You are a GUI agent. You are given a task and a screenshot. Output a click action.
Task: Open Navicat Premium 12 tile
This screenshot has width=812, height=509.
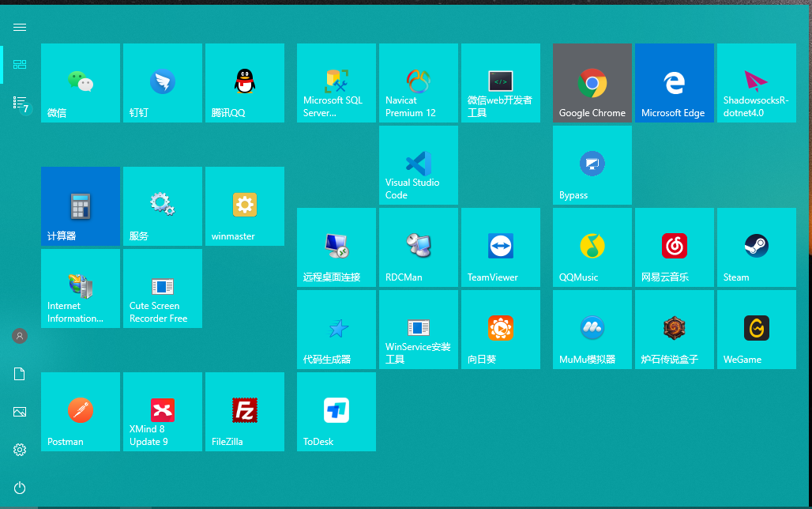tap(419, 83)
